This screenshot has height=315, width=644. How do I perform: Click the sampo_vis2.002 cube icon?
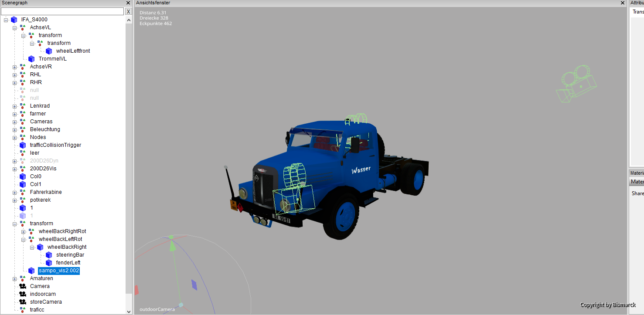click(x=31, y=271)
